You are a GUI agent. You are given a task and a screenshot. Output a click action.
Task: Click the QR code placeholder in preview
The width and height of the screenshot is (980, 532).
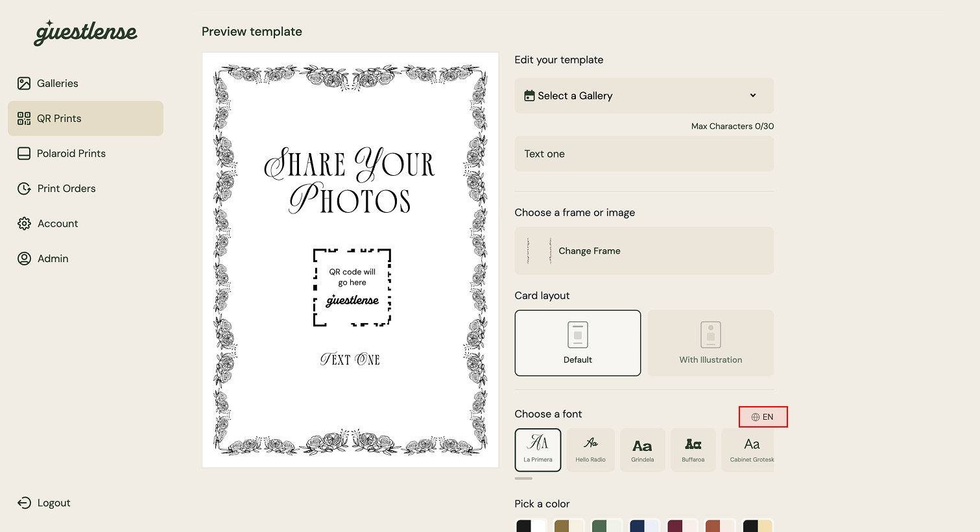pyautogui.click(x=352, y=287)
